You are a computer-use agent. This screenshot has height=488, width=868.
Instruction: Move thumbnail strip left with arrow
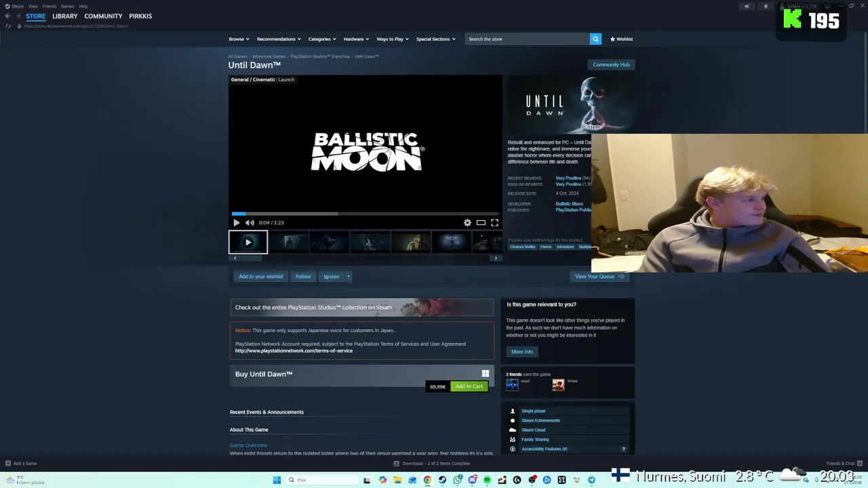[x=235, y=258]
